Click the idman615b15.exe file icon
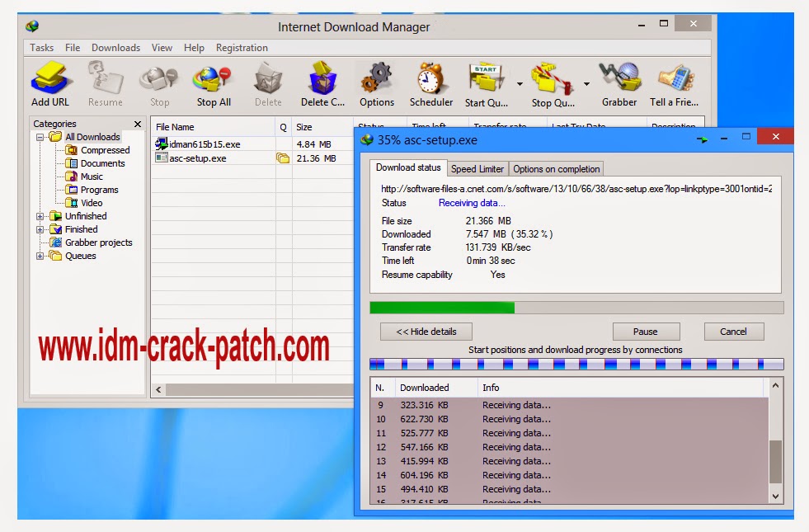The height and width of the screenshot is (532, 809). (161, 144)
